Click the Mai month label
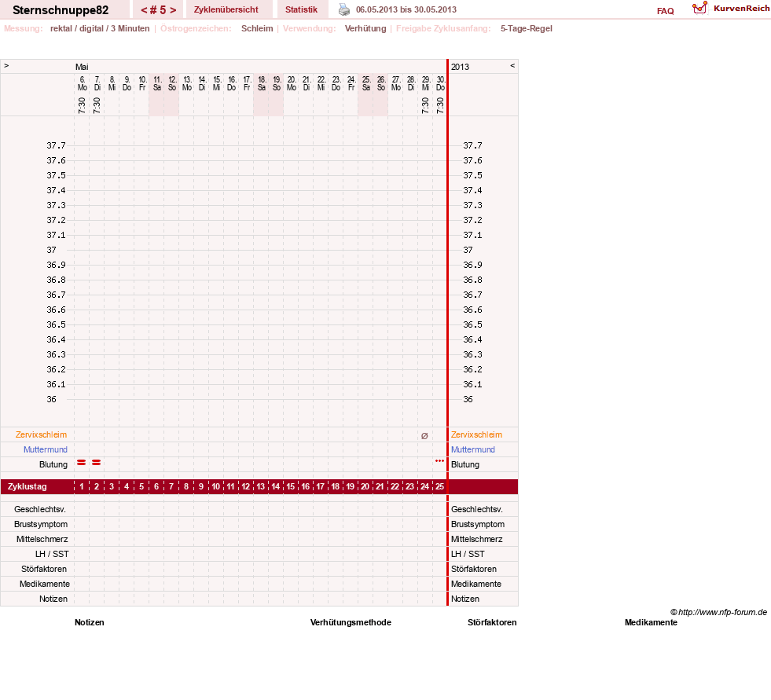Image resolution: width=771 pixels, height=700 pixels. click(82, 67)
